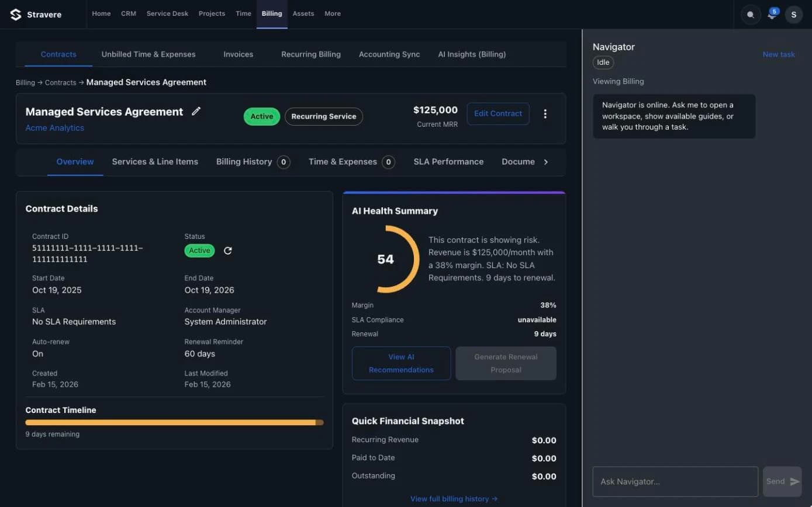Select the Services & Line Items tab
The width and height of the screenshot is (812, 507).
pyautogui.click(x=155, y=162)
